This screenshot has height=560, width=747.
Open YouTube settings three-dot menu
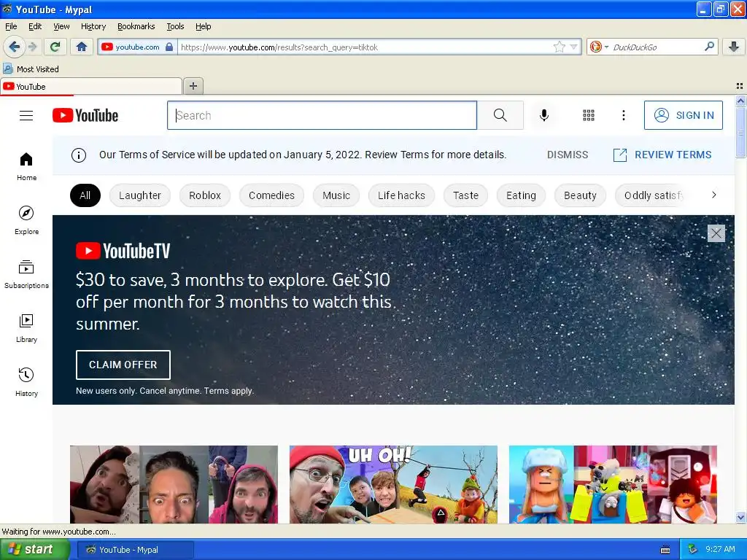pos(624,115)
